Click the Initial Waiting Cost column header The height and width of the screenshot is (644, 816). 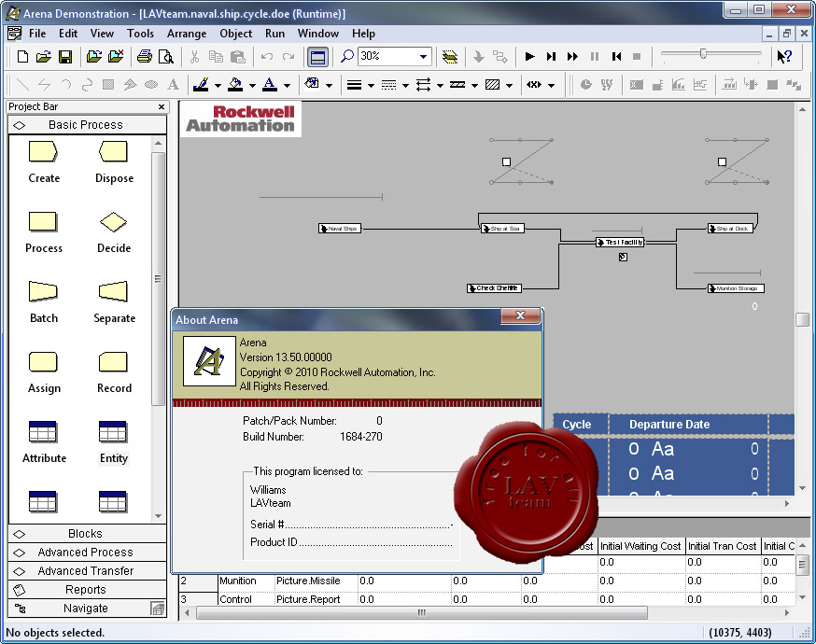640,546
